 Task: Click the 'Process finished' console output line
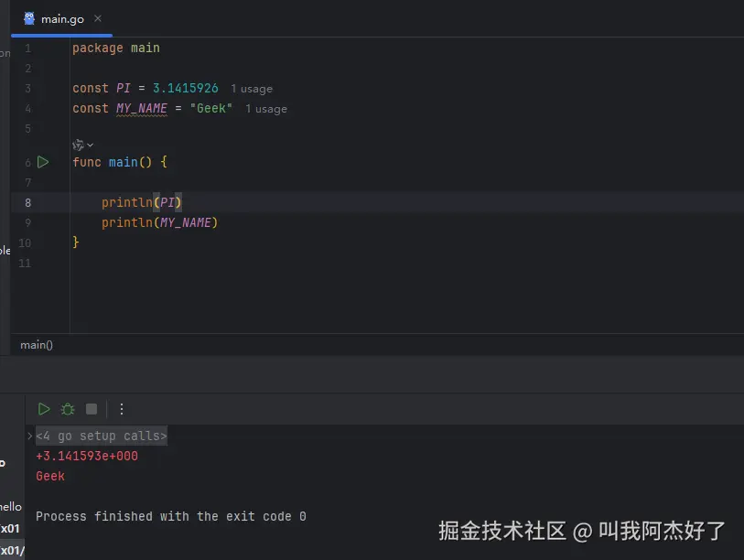[170, 517]
